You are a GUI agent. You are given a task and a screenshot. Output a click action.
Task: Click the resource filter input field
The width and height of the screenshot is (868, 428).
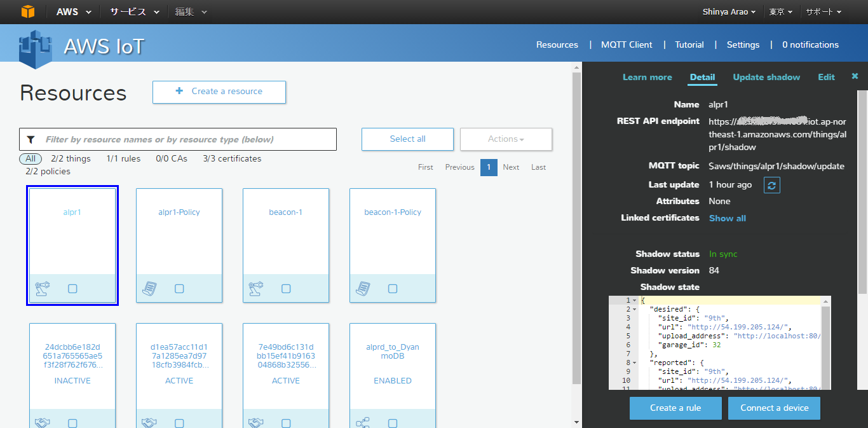coord(178,139)
